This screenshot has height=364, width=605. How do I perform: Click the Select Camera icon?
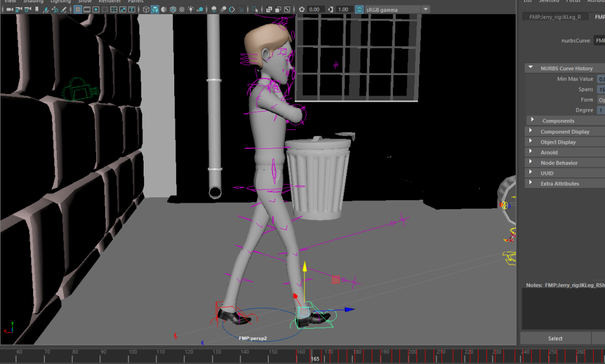pos(9,9)
